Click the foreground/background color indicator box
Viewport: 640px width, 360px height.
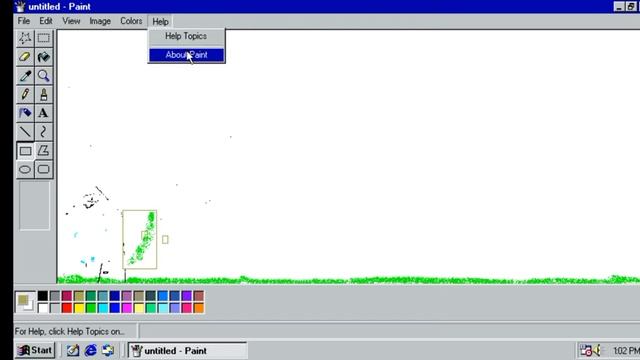pos(25,302)
